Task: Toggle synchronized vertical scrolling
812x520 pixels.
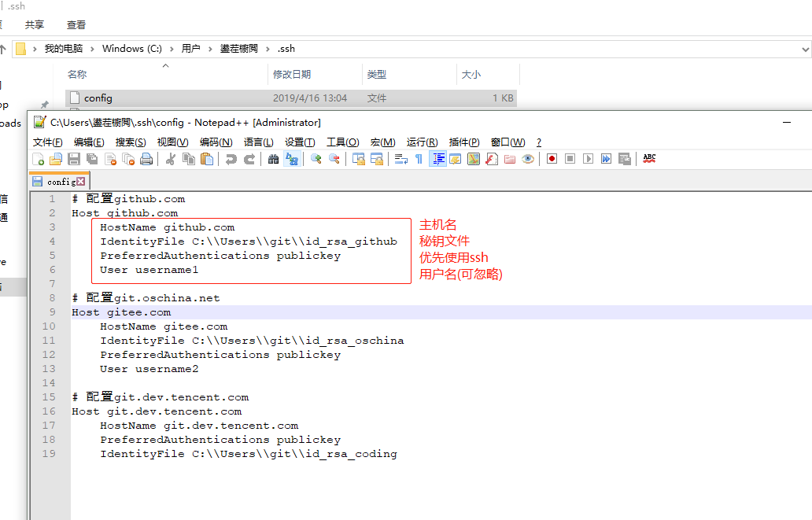Action: pos(358,159)
